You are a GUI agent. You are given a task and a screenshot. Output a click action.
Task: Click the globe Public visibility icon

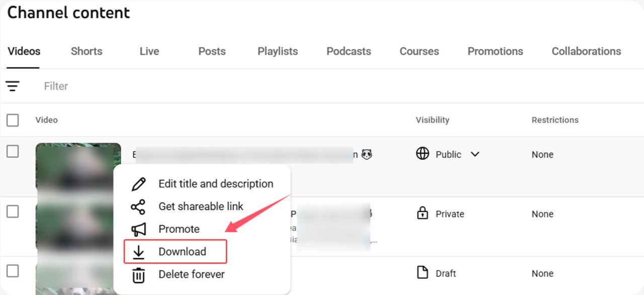[423, 154]
